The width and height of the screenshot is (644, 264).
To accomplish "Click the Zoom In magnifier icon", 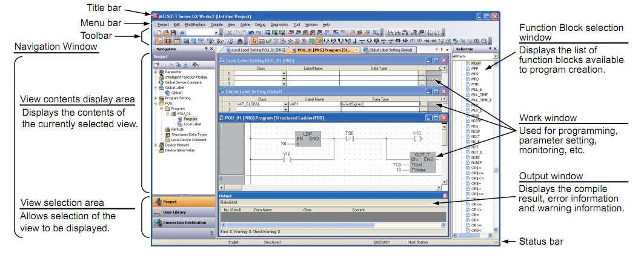I will click(x=477, y=41).
